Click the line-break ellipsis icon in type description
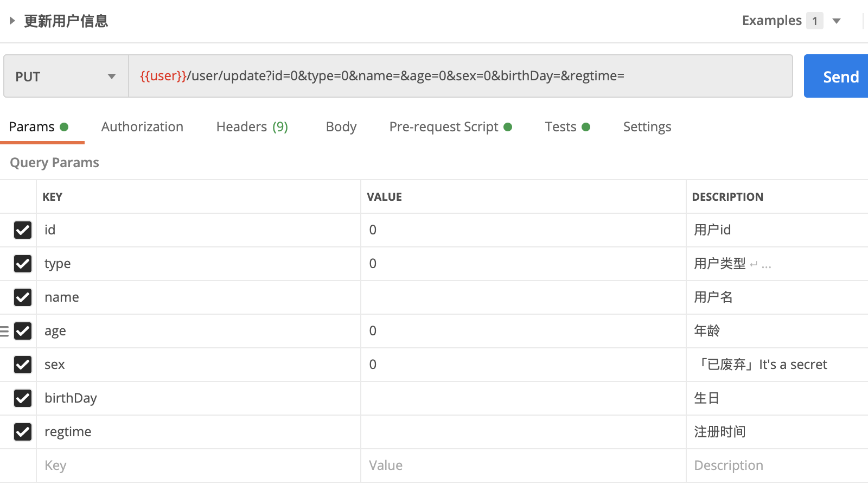 coord(761,265)
